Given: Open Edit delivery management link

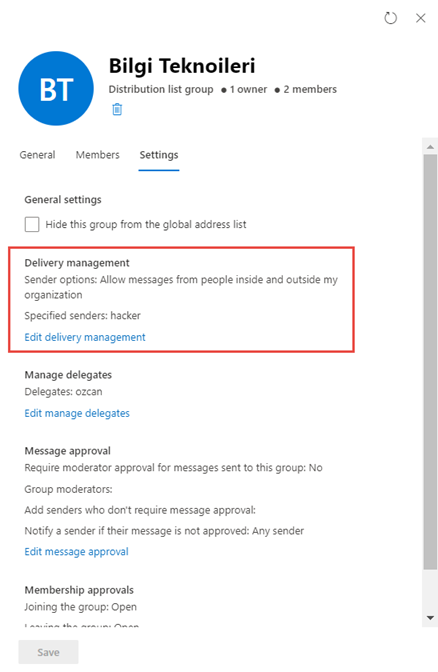Looking at the screenshot, I should (x=85, y=337).
